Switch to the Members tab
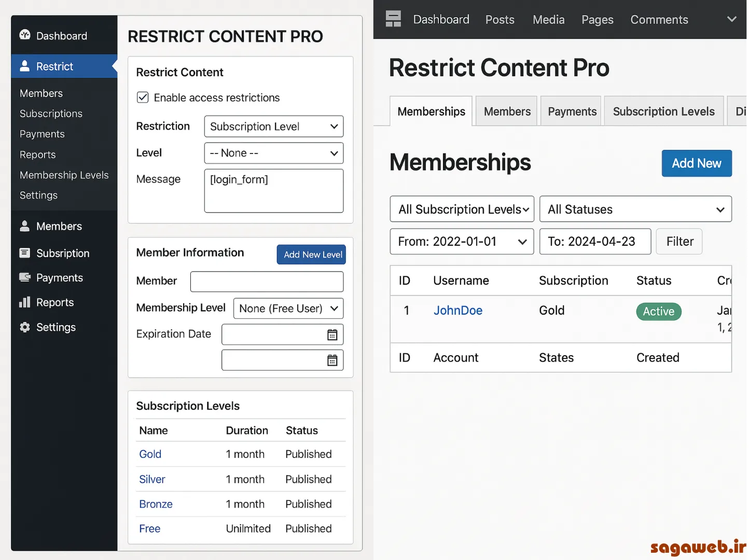The image size is (749, 560). [506, 110]
